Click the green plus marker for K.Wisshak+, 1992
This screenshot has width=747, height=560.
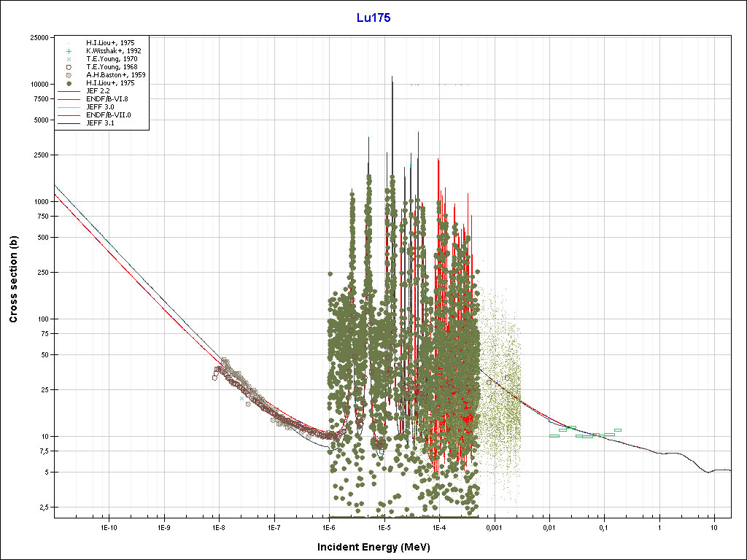pos(68,51)
